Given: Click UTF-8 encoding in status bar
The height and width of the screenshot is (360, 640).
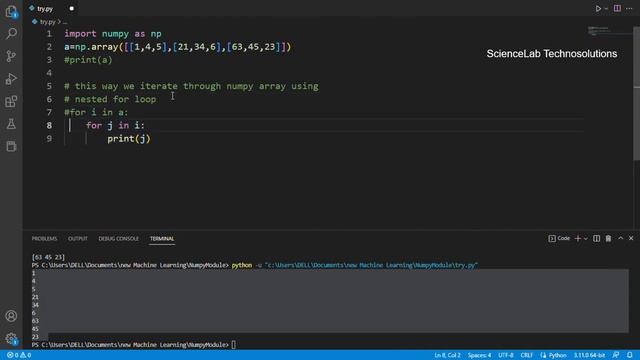Looking at the screenshot, I should point(505,355).
